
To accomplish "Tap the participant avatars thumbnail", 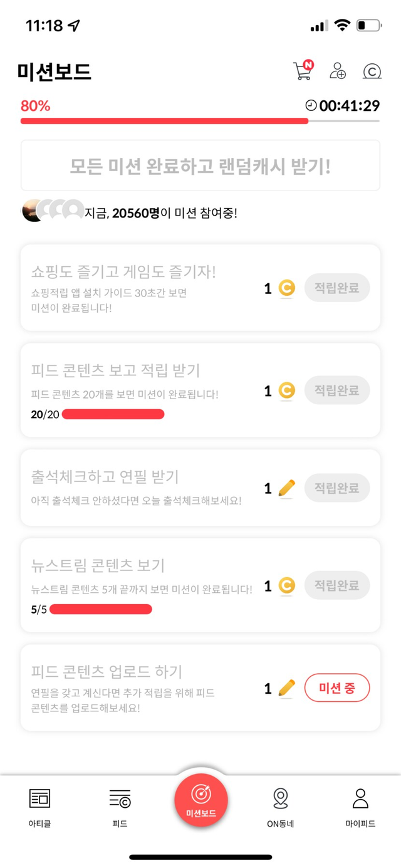I will coord(53,211).
